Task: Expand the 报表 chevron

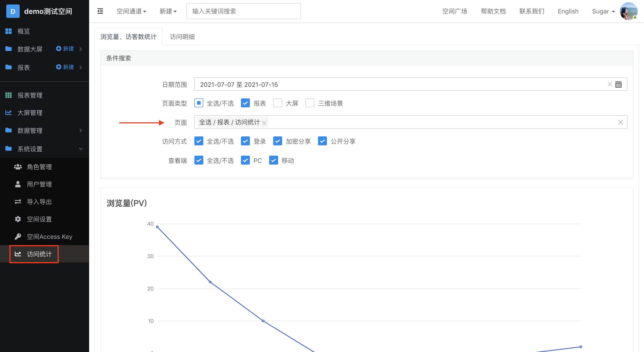Action: point(81,67)
